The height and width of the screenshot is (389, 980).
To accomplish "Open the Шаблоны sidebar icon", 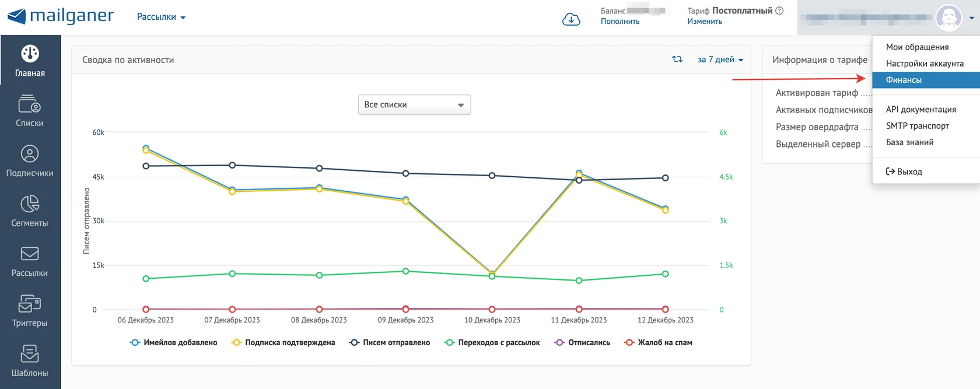I will click(30, 353).
